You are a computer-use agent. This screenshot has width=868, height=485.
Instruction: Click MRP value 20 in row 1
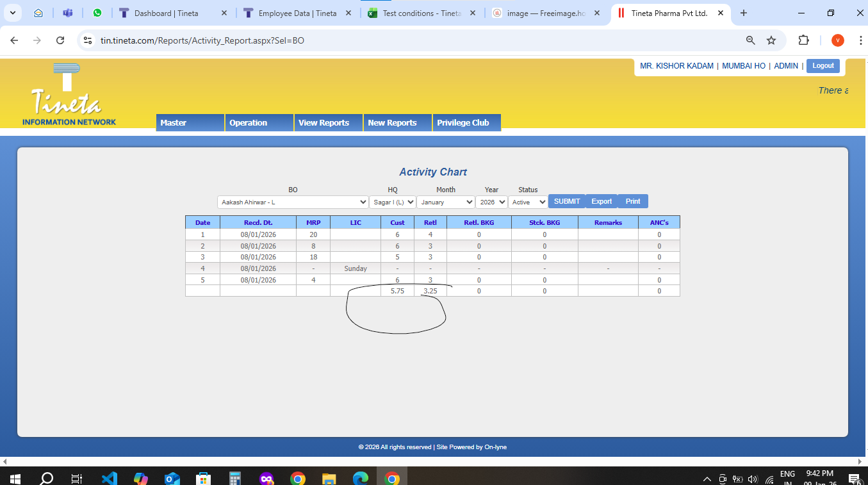pos(313,234)
